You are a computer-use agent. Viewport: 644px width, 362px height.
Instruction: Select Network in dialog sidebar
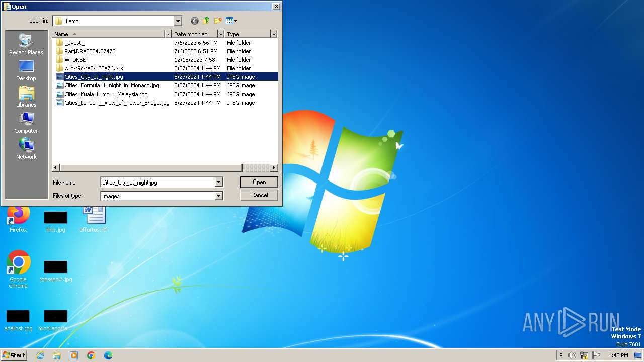tap(26, 149)
